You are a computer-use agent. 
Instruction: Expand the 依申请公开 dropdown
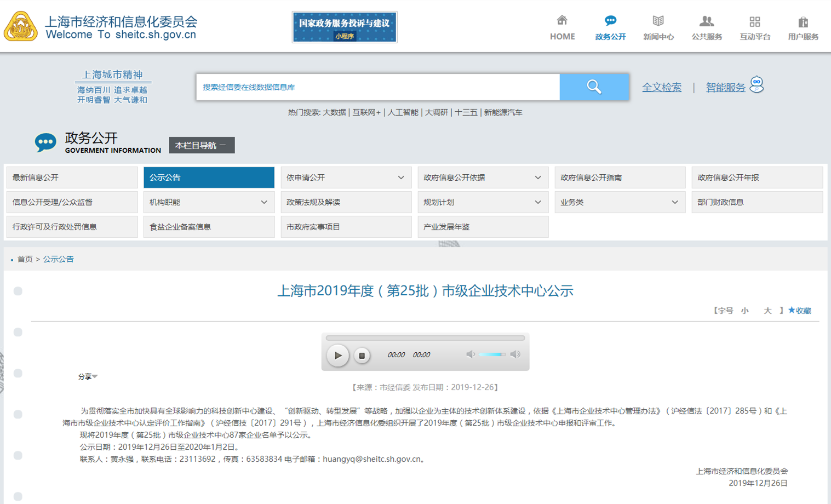[400, 177]
